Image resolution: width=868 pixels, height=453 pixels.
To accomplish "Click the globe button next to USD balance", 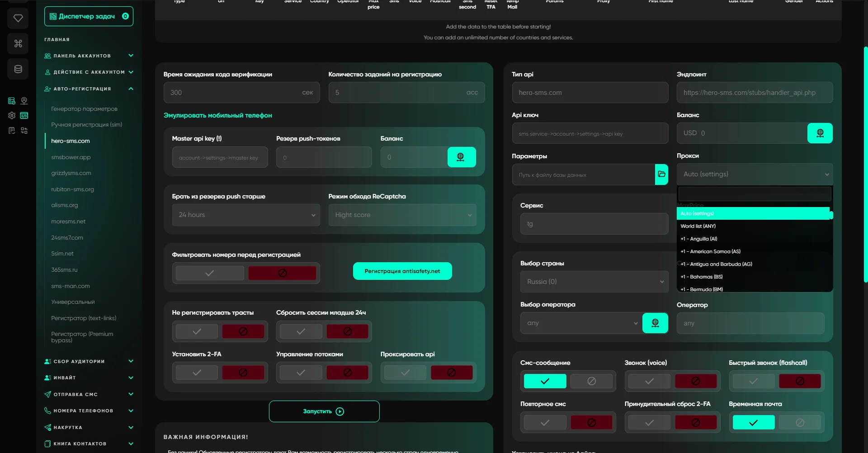I will coord(820,133).
